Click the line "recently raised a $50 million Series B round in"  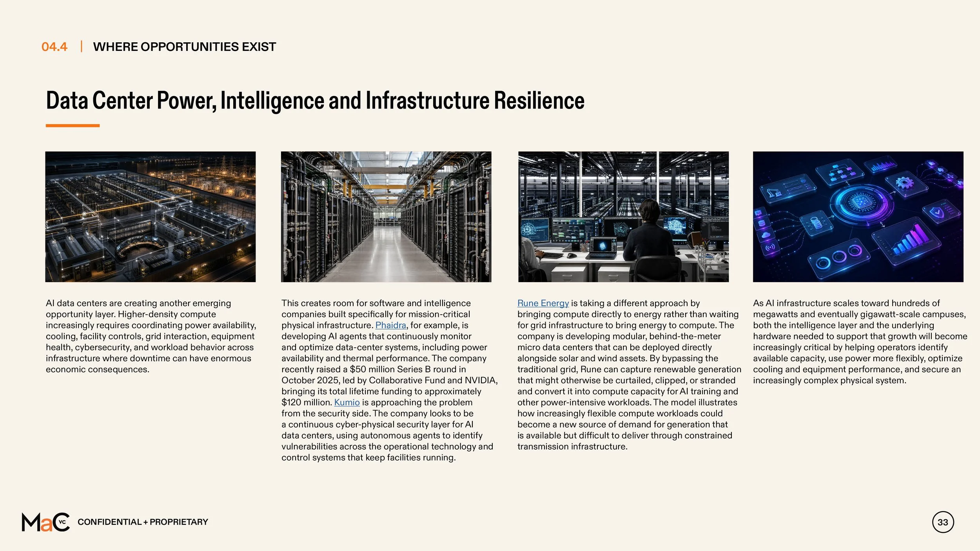tap(374, 370)
